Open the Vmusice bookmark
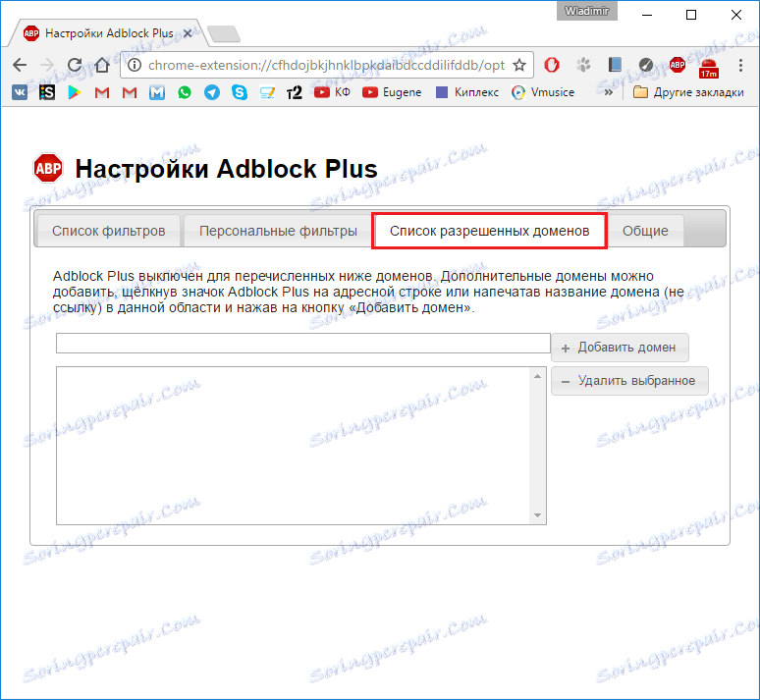 point(543,92)
